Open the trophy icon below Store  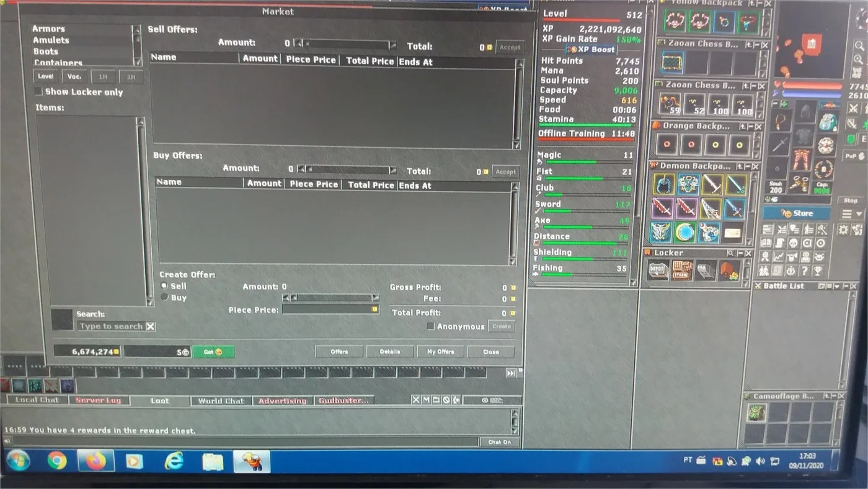[x=818, y=271]
